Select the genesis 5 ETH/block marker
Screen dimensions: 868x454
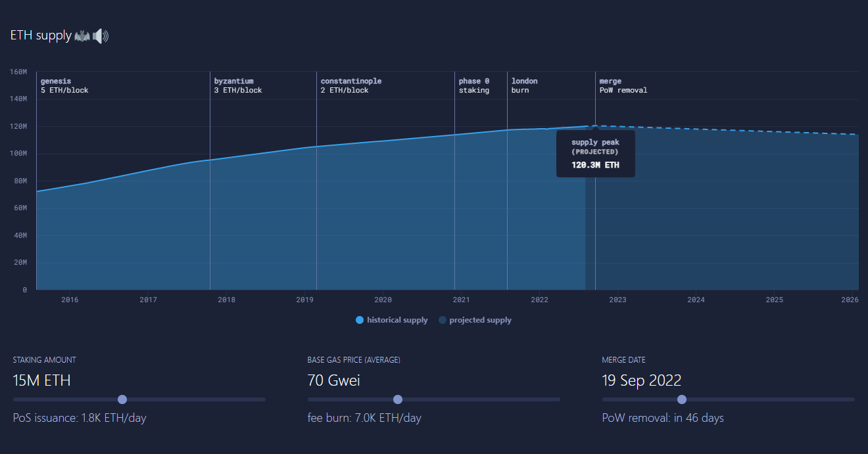click(64, 85)
